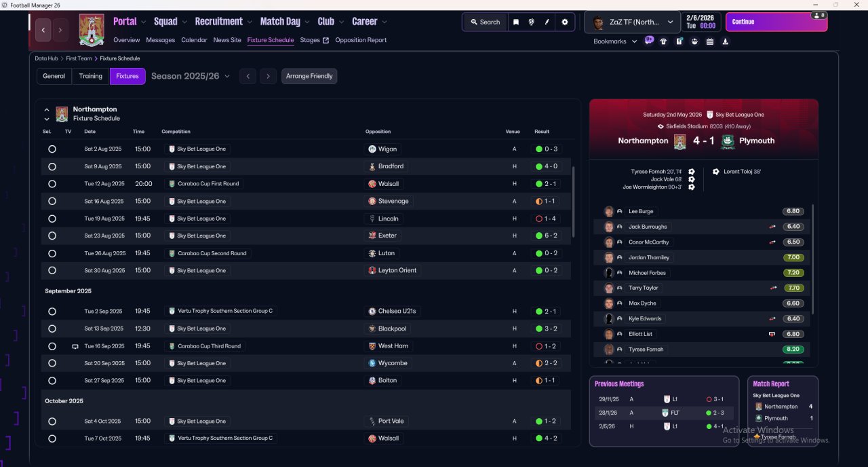Click the TV icon on West Ham fixture
Screen dimensions: 868x467
point(75,346)
